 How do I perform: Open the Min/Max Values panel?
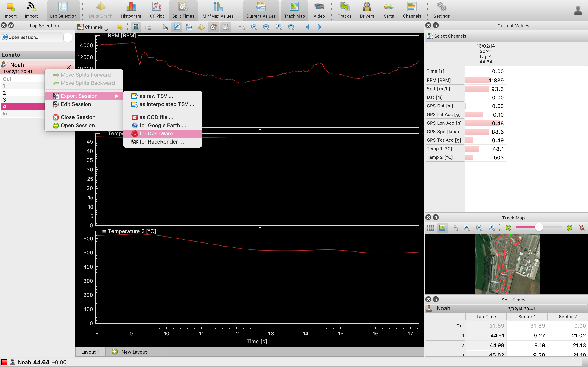point(218,10)
